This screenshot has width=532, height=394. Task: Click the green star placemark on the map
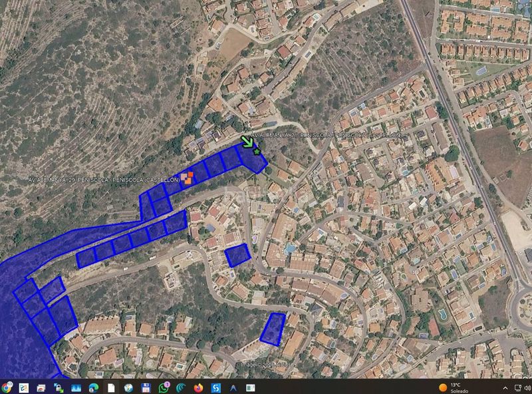coord(257,152)
